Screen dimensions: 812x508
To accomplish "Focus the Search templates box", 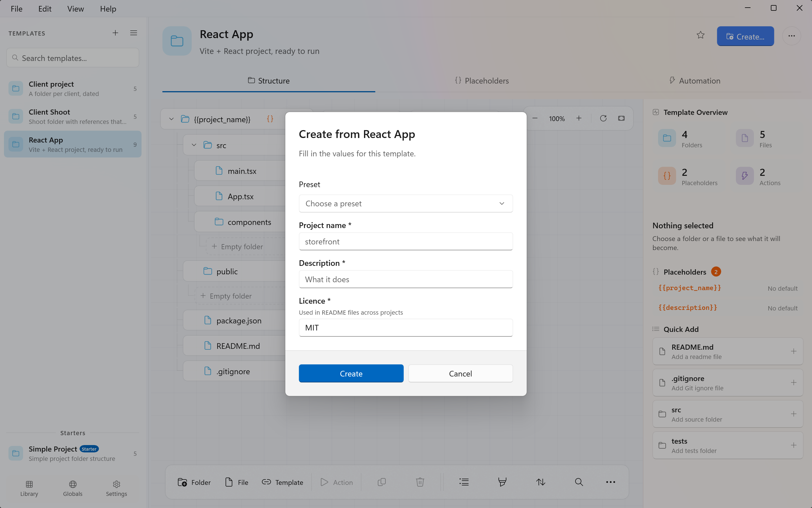I will click(73, 58).
